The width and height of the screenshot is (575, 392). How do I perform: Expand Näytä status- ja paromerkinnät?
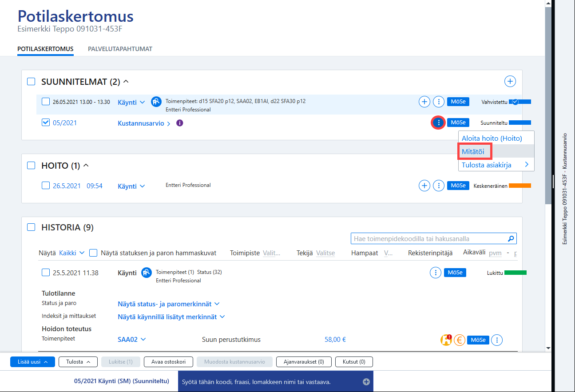click(169, 304)
